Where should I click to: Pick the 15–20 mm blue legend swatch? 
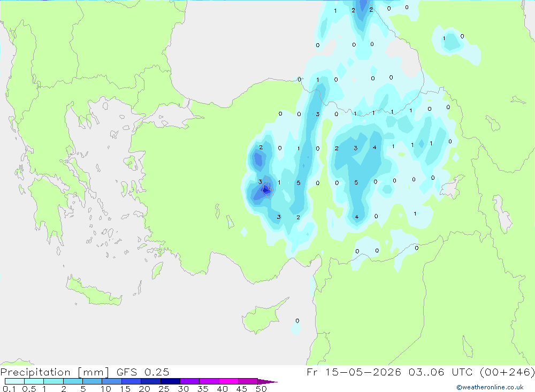(x=131, y=381)
